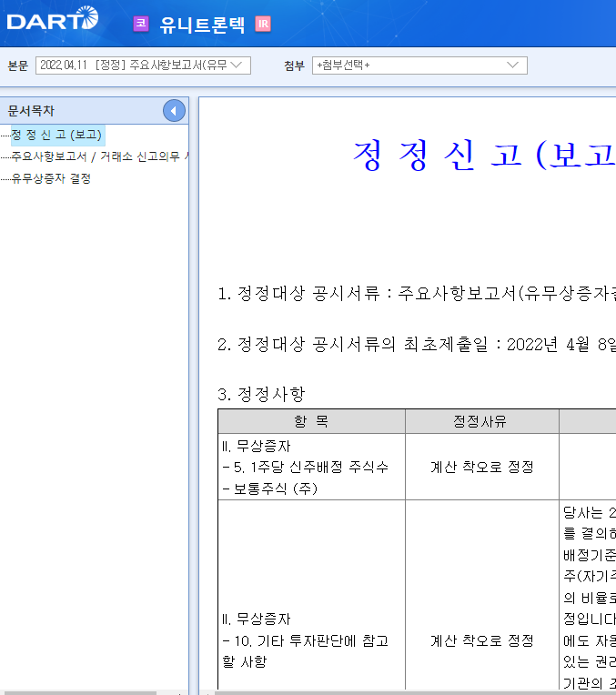Click the 유니트론텍 company name
The height and width of the screenshot is (695, 616).
202,25
